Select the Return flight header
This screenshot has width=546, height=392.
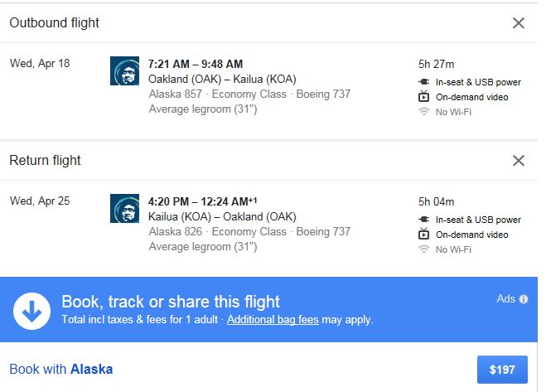click(45, 161)
